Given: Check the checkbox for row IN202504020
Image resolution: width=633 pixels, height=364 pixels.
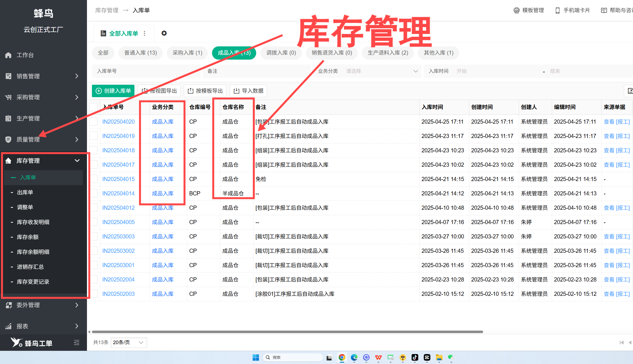Looking at the screenshot, I should click(x=94, y=121).
